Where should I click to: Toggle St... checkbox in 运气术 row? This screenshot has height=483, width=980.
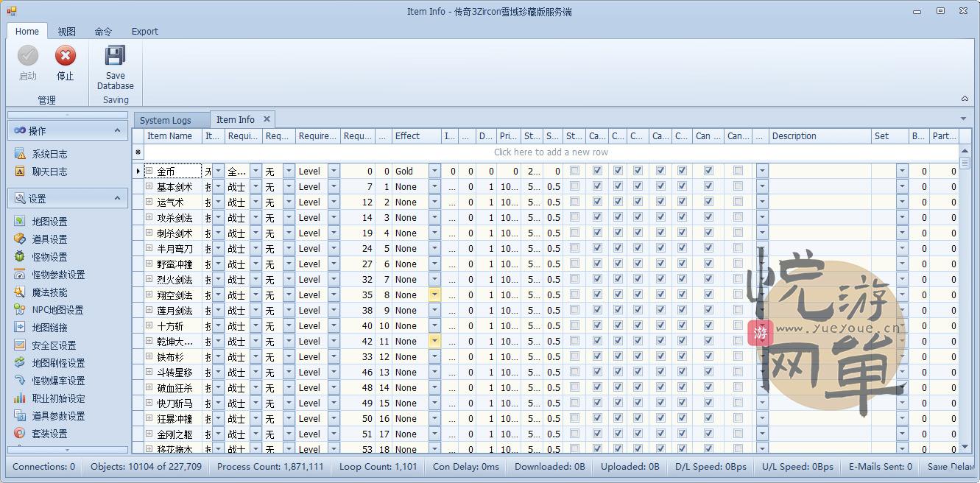tap(575, 202)
